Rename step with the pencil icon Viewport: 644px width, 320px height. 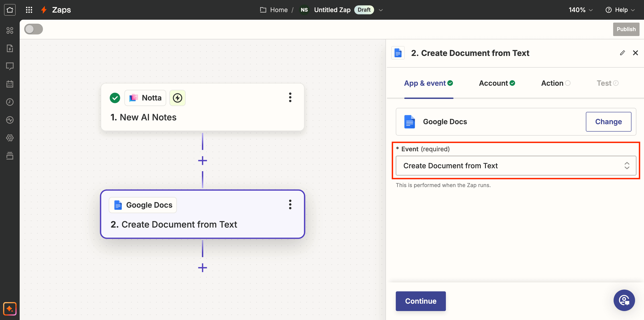tap(623, 53)
